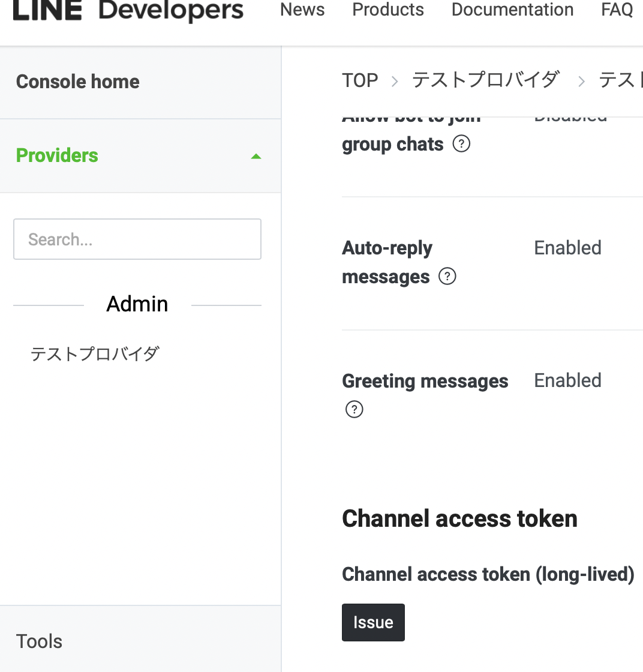The image size is (643, 672).
Task: Open the Documentation menu item
Action: tap(512, 10)
